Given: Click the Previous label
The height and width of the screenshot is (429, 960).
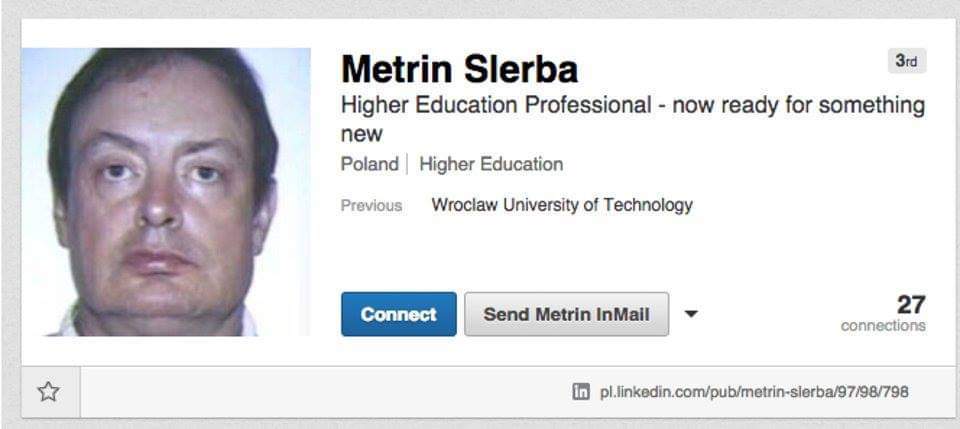Looking at the screenshot, I should tap(371, 206).
